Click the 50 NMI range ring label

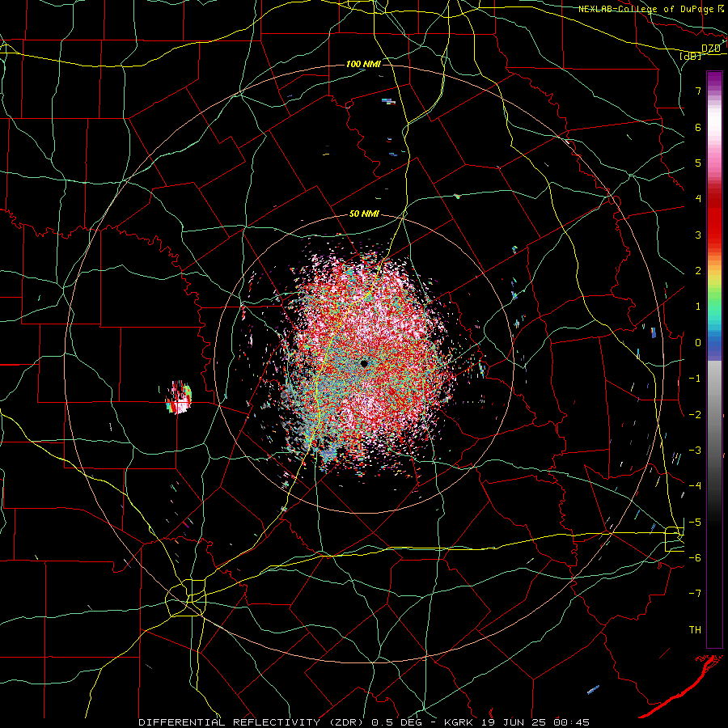364,214
